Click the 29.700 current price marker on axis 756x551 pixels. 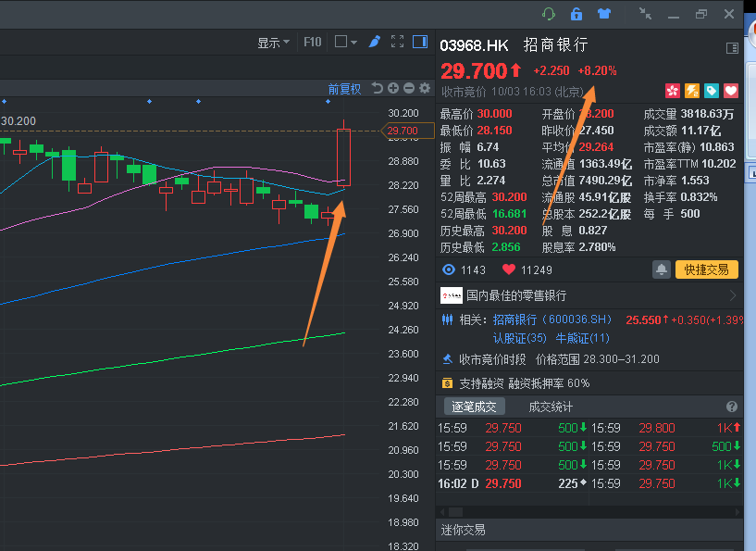pos(407,131)
